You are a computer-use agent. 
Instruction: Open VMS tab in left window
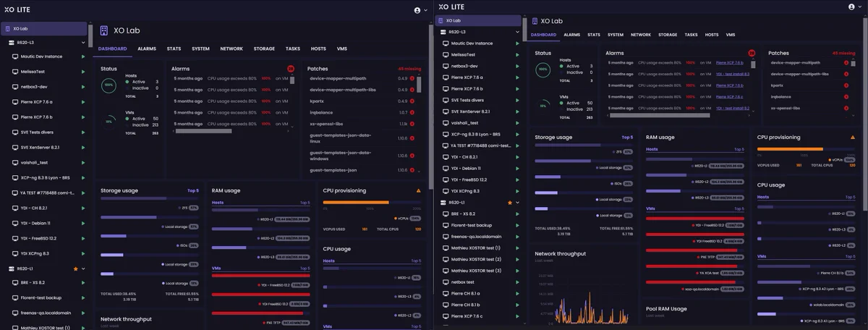pos(342,48)
